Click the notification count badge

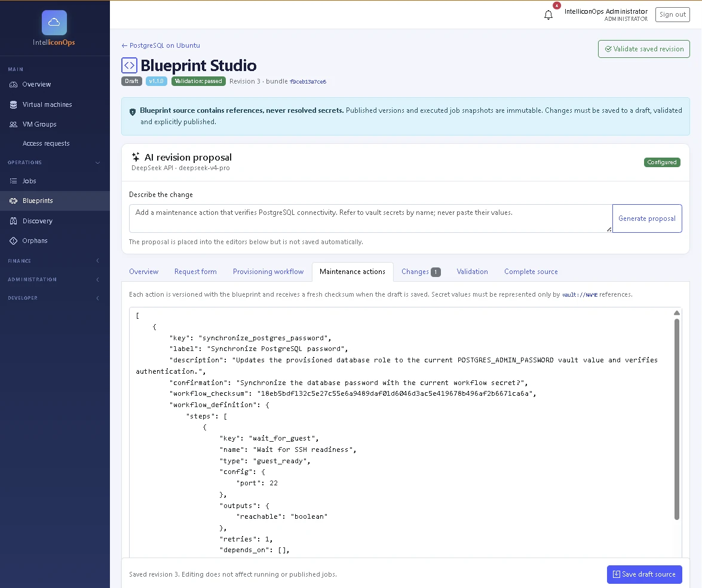point(556,6)
